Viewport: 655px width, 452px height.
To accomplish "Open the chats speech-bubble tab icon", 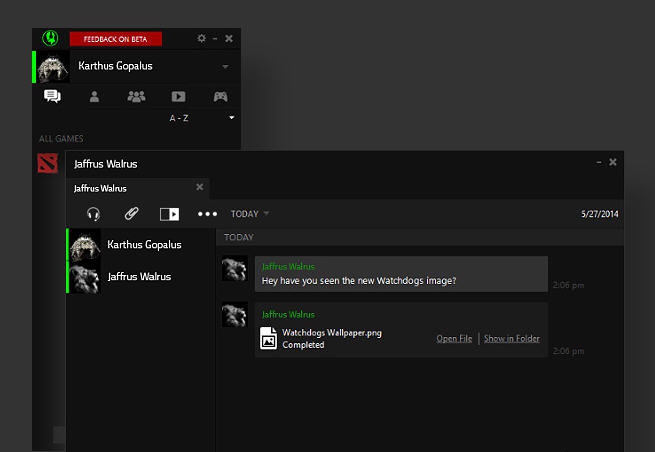I will point(52,97).
